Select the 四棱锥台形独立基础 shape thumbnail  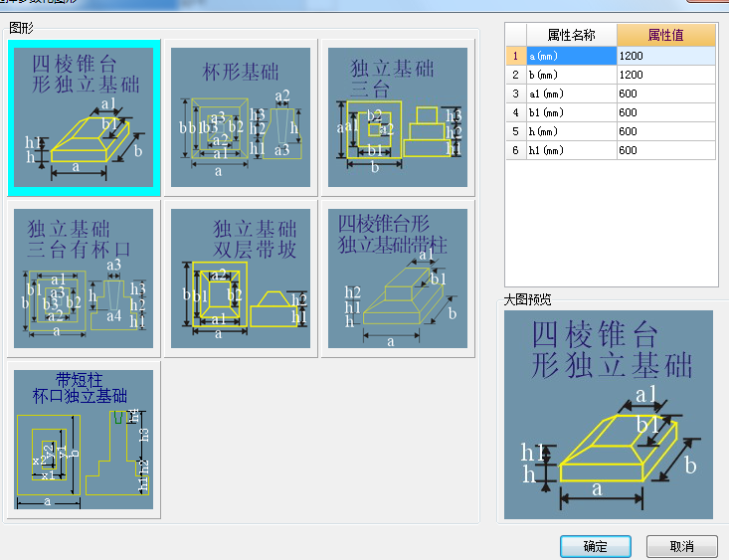pyautogui.click(x=84, y=117)
